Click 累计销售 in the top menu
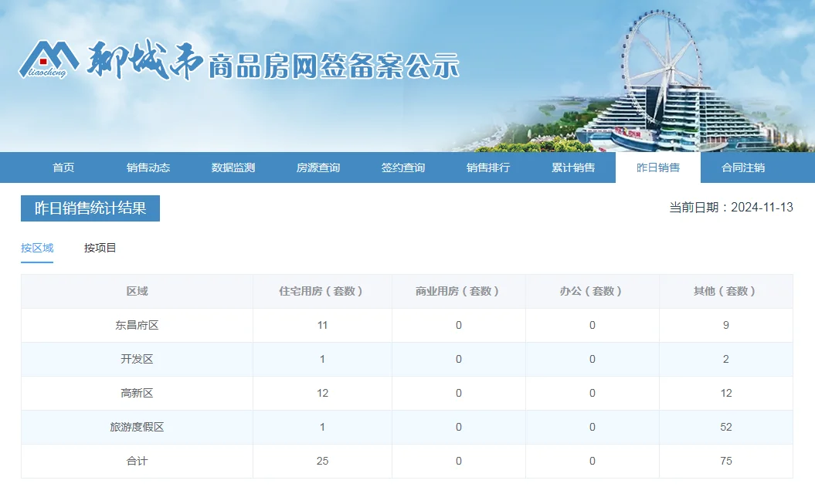 click(x=573, y=167)
